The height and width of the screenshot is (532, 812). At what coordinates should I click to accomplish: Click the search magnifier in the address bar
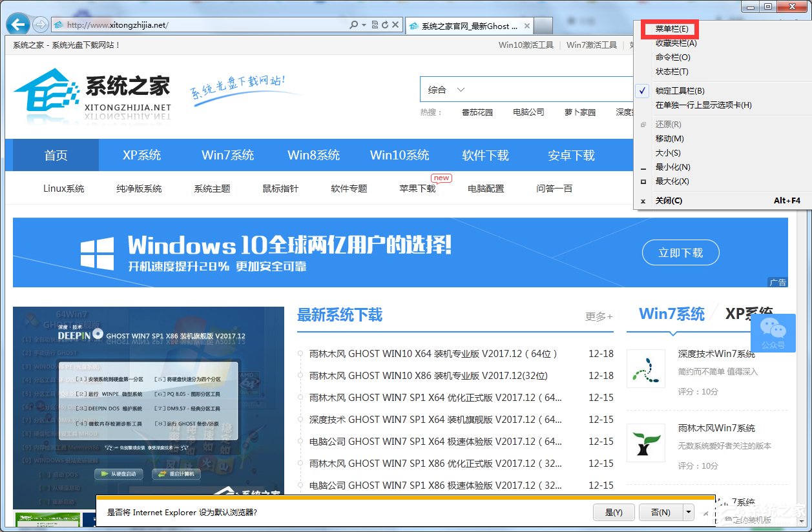[353, 24]
